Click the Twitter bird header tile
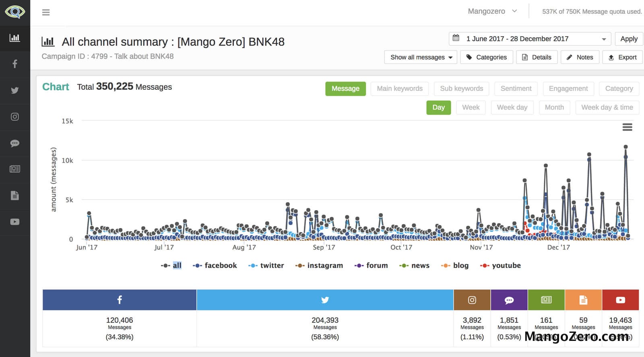644x357 pixels. tap(325, 300)
